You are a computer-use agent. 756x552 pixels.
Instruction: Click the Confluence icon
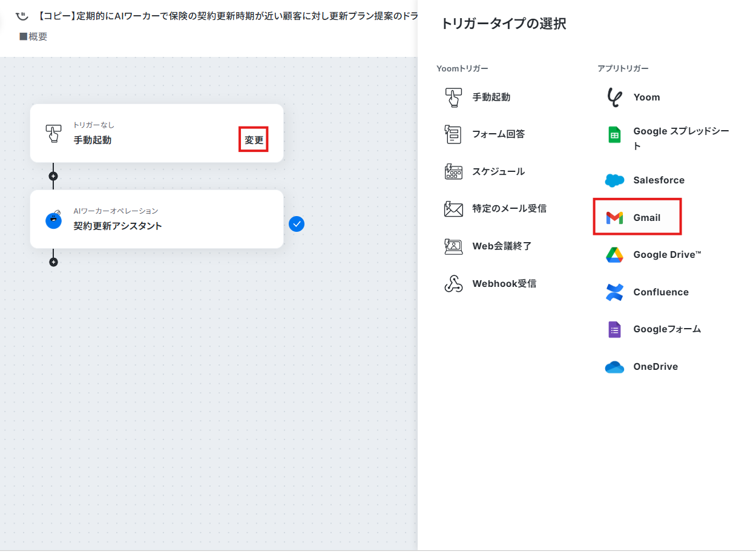614,292
